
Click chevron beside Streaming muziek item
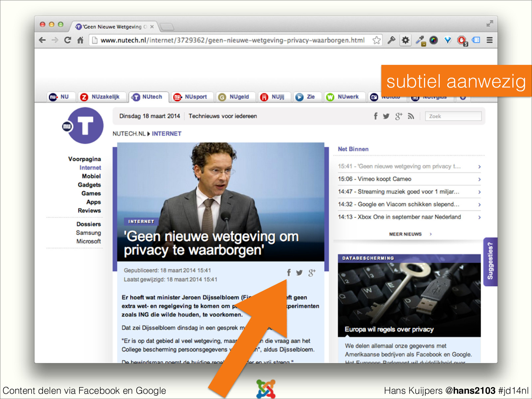click(479, 192)
